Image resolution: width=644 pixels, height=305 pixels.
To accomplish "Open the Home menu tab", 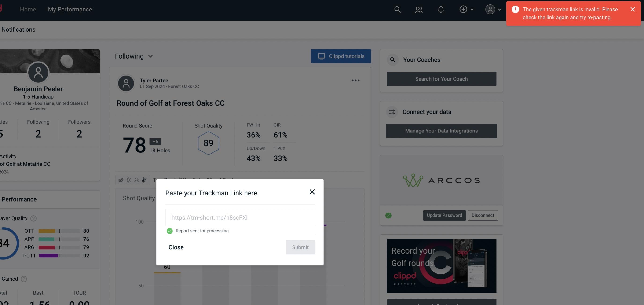I will click(28, 9).
